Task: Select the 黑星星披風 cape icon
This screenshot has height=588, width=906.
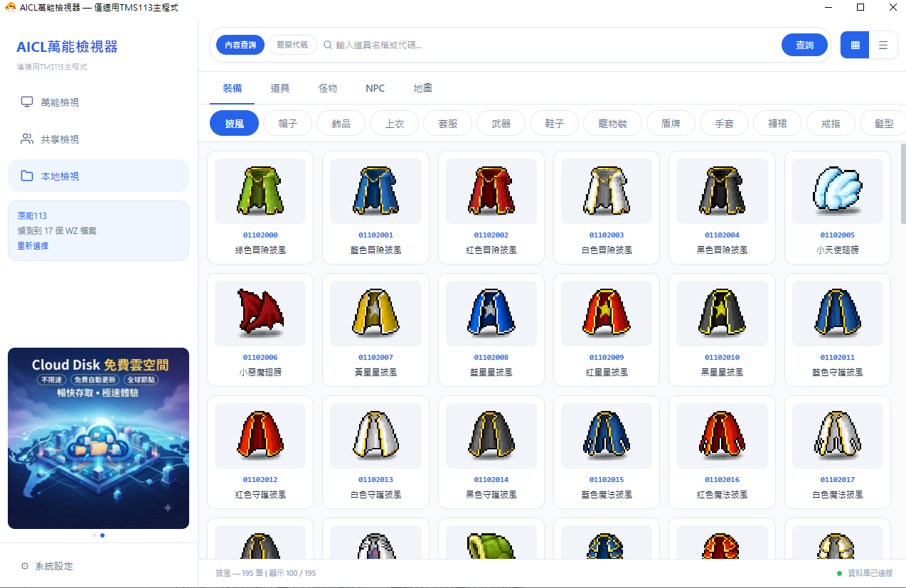Action: pos(722,312)
